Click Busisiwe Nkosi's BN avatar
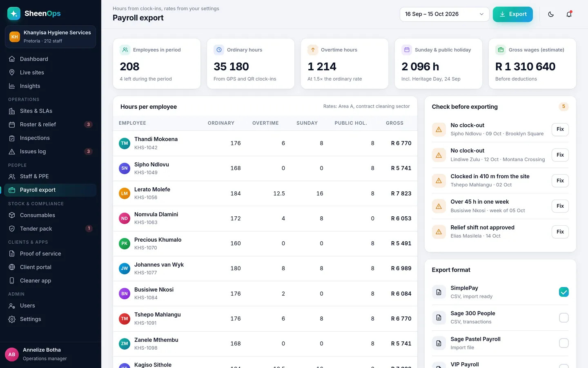 point(125,294)
